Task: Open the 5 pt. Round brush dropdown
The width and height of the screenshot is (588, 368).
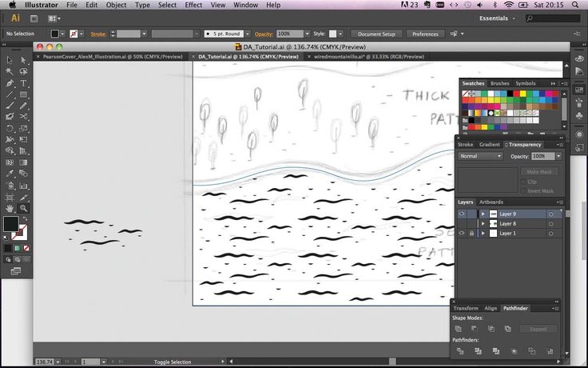Action: coord(248,34)
